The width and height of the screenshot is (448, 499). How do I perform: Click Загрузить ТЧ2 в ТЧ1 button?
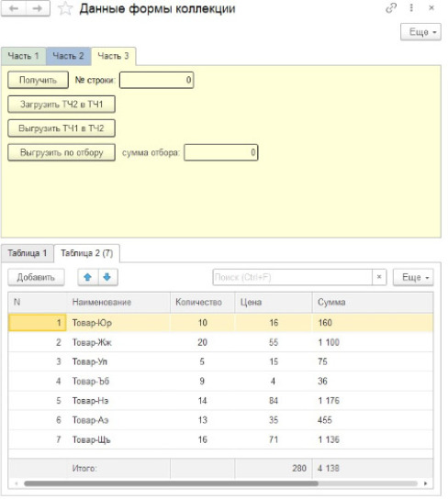pos(62,104)
